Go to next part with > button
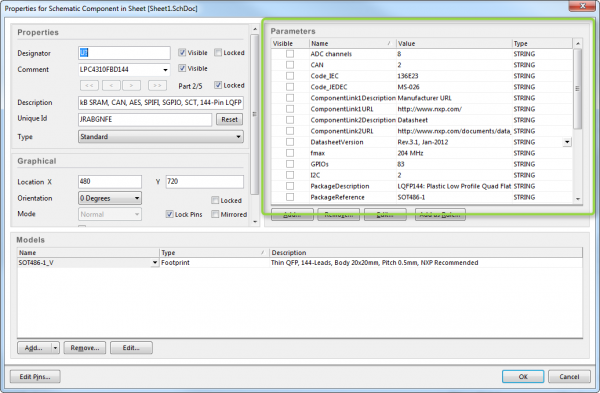The image size is (600, 393). click(x=131, y=85)
